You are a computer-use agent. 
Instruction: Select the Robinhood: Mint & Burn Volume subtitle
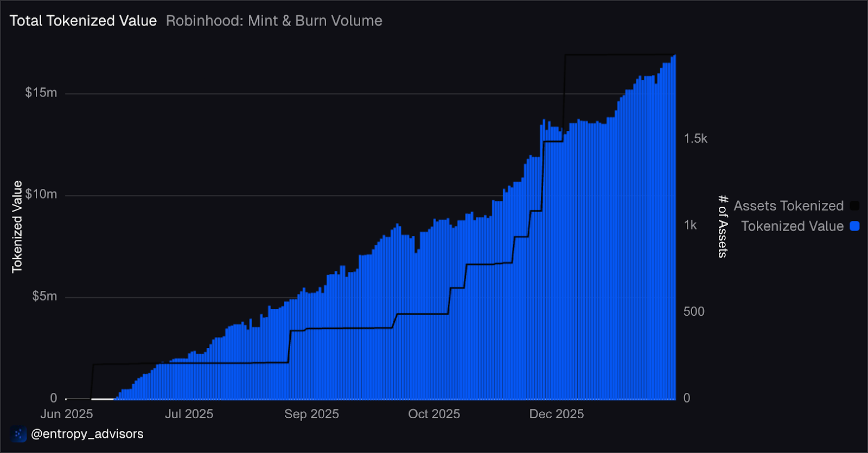tap(274, 21)
